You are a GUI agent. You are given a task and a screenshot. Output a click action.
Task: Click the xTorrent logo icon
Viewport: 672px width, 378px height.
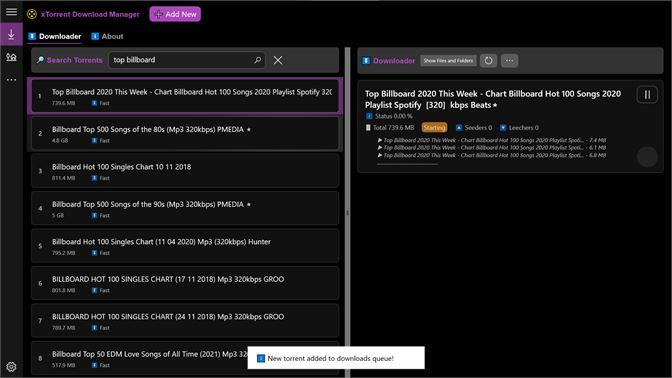[x=32, y=14]
